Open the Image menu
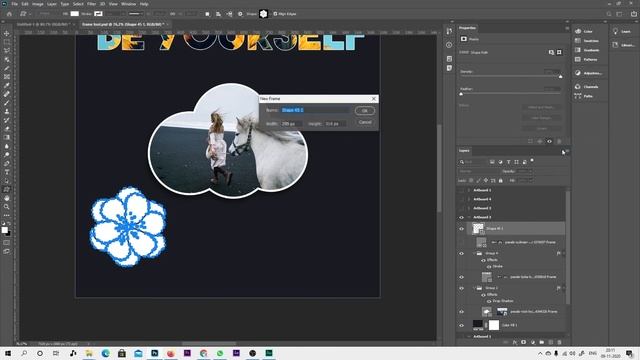This screenshot has width=640, height=360. pyautogui.click(x=38, y=4)
